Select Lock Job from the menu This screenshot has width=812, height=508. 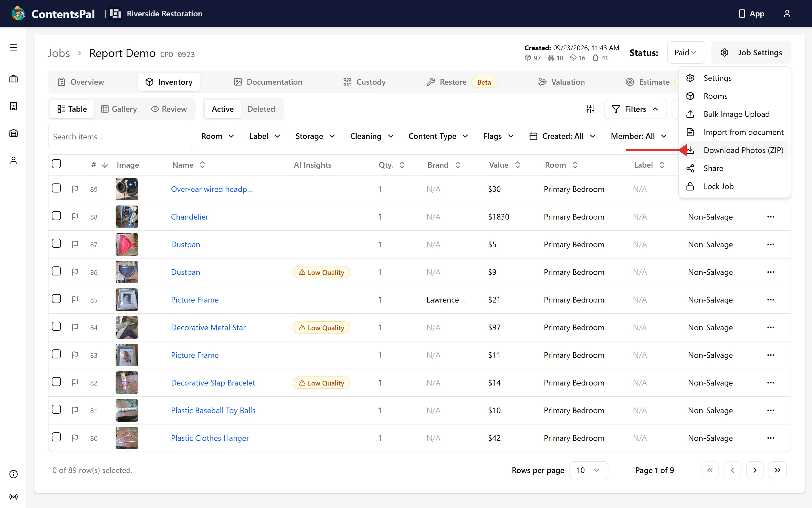(x=735, y=186)
